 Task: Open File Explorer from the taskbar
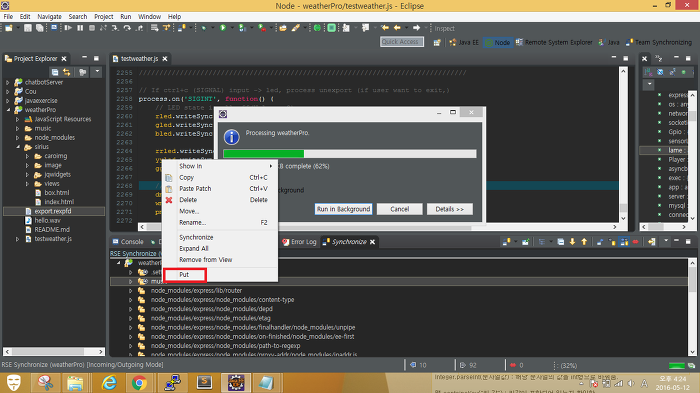pyautogui.click(x=75, y=383)
